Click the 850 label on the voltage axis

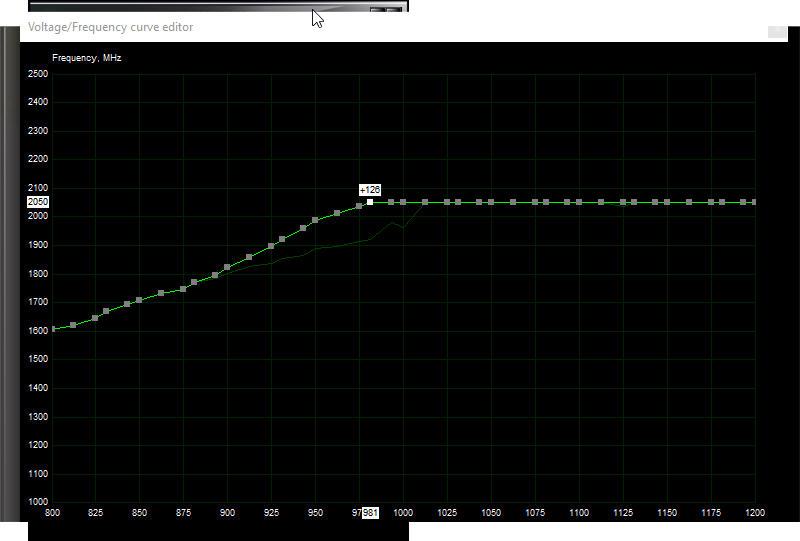tap(139, 512)
